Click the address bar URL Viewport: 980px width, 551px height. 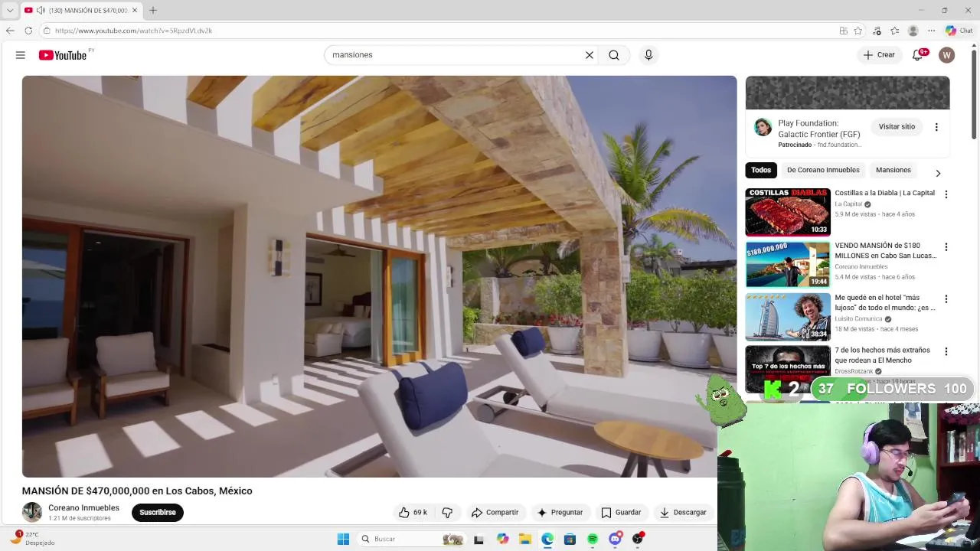(x=133, y=31)
